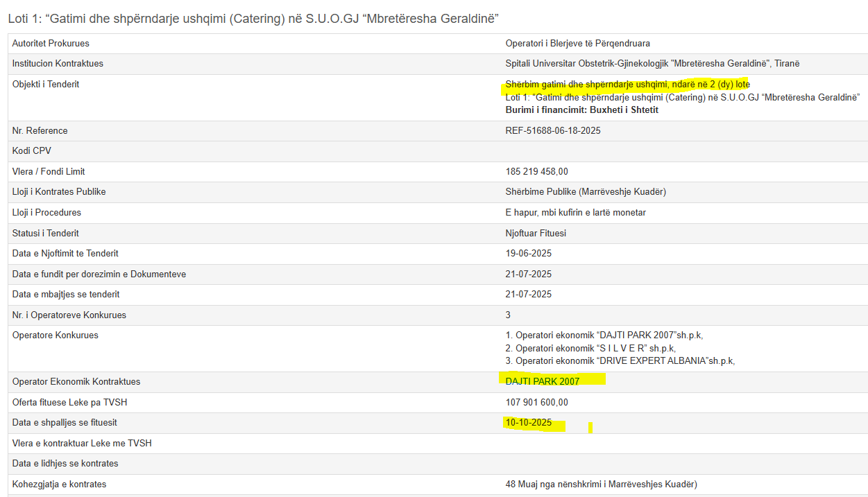Click the 'S I L V E R' sh.p.k operator entry

590,348
